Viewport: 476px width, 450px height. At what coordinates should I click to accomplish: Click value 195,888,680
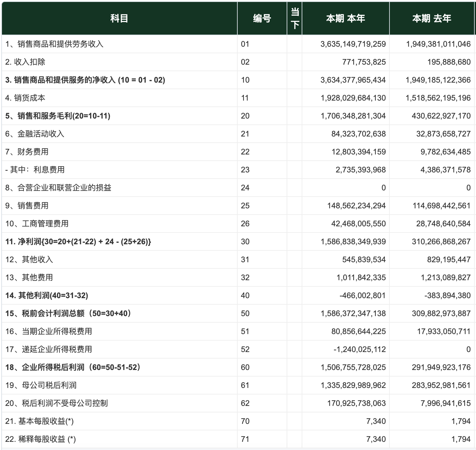pos(449,62)
